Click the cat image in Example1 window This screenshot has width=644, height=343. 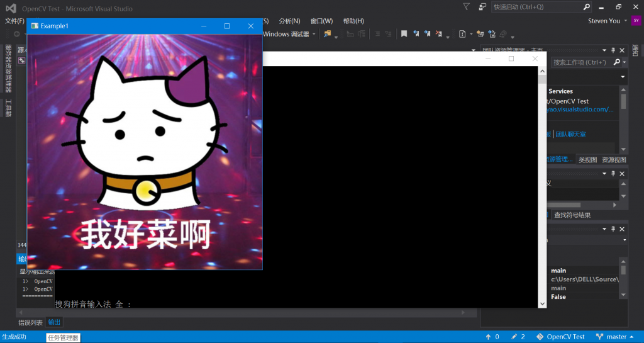click(145, 152)
